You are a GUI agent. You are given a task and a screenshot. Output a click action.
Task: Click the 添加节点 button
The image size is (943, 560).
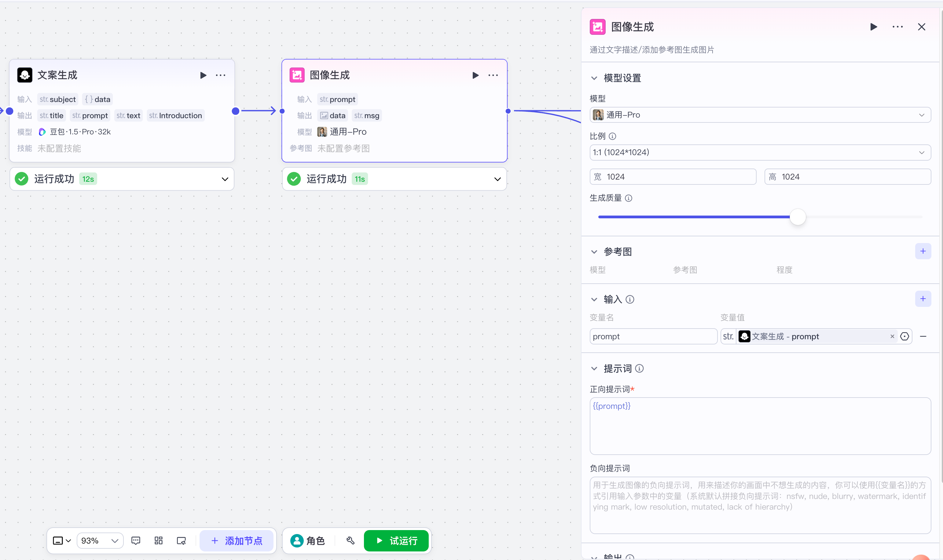tap(237, 540)
